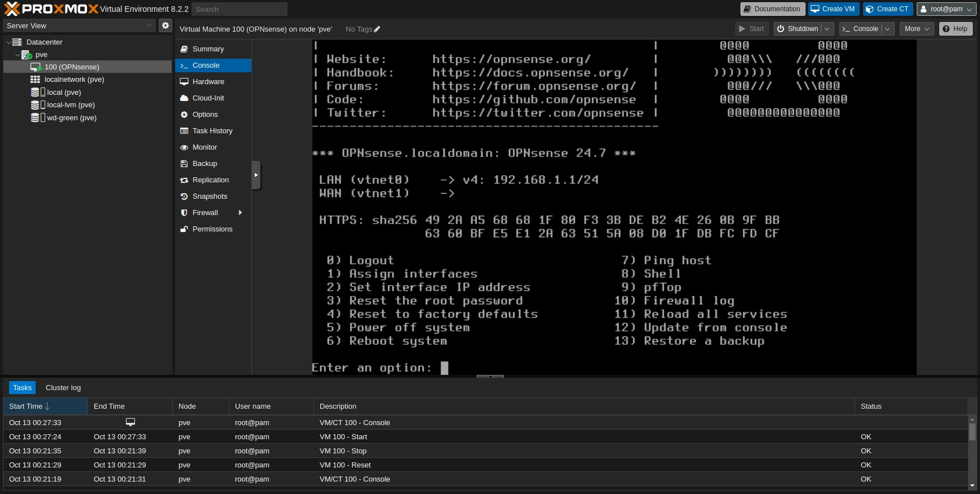The height and width of the screenshot is (494, 980).
Task: Open the Backup section
Action: point(213,164)
